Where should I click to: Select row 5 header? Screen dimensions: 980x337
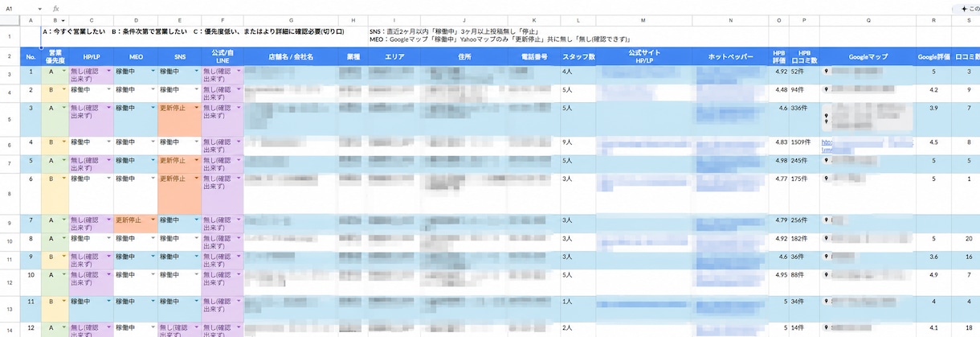[x=10, y=119]
